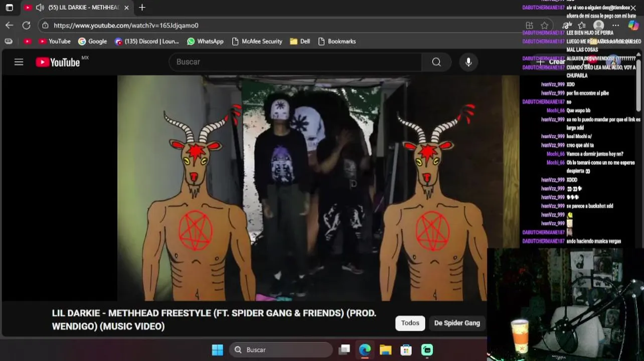The image size is (644, 361).
Task: Click chat message 'por fin encontre al pibe'
Action: [x=587, y=93]
